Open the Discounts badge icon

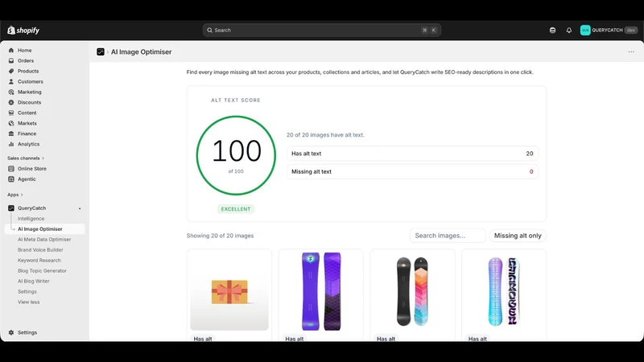pyautogui.click(x=11, y=102)
